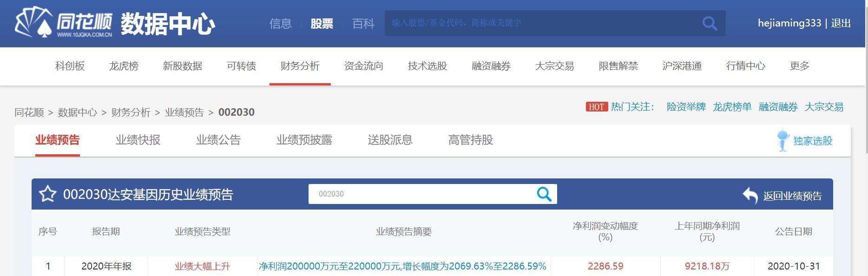868x276 pixels.
Task: Log out via 退出
Action: click(x=841, y=23)
